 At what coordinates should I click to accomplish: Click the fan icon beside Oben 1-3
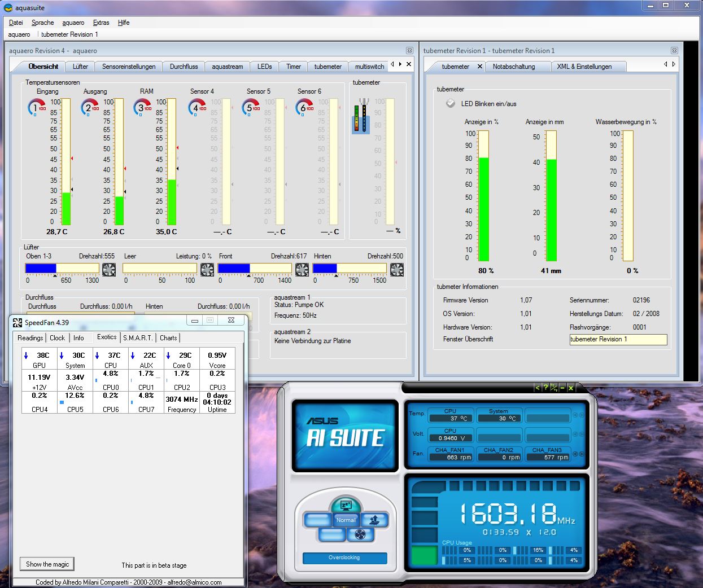pyautogui.click(x=109, y=269)
